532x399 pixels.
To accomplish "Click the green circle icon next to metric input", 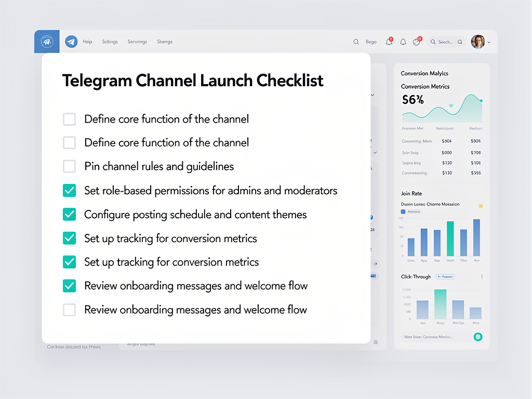I will [478, 337].
